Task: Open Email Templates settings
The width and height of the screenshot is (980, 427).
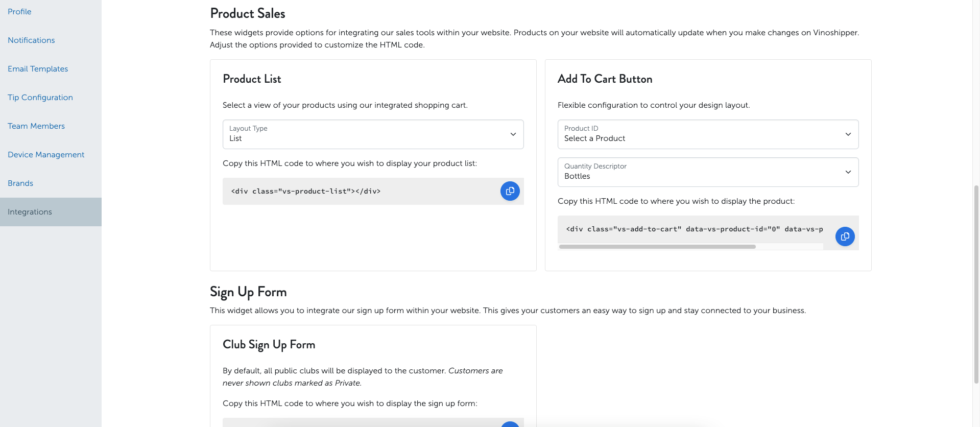Action: coord(38,69)
